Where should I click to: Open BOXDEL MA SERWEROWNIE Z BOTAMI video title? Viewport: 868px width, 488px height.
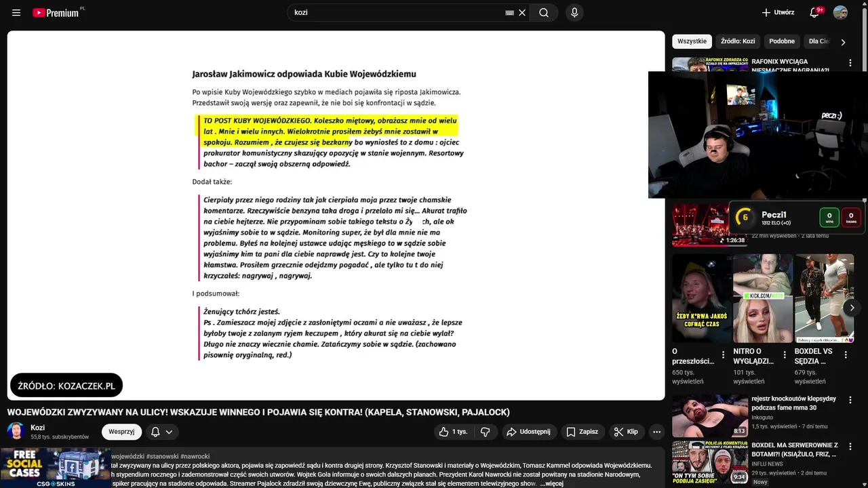[x=795, y=450]
